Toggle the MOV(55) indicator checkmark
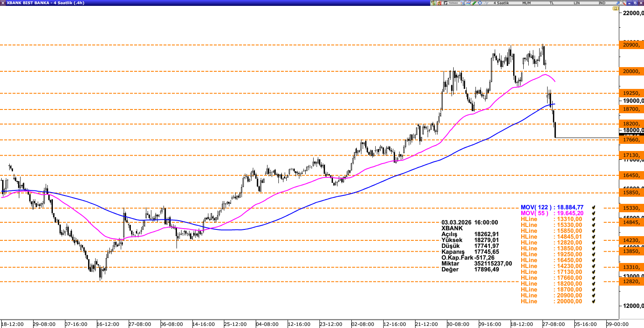 click(x=593, y=213)
